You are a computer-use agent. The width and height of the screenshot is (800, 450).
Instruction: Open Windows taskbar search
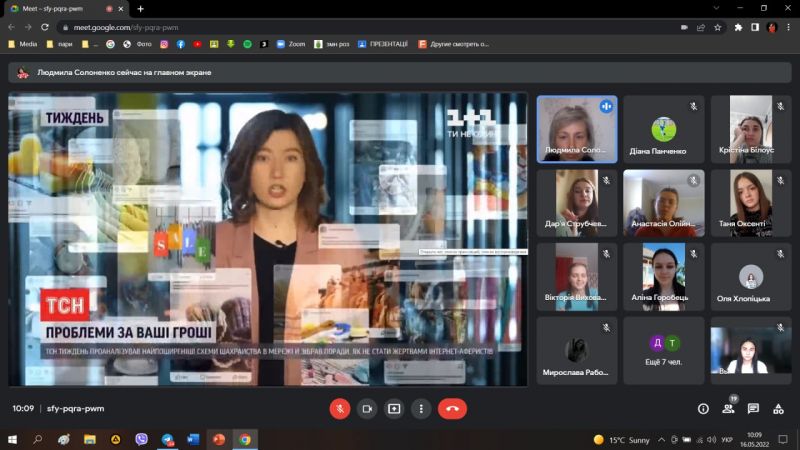(x=37, y=439)
